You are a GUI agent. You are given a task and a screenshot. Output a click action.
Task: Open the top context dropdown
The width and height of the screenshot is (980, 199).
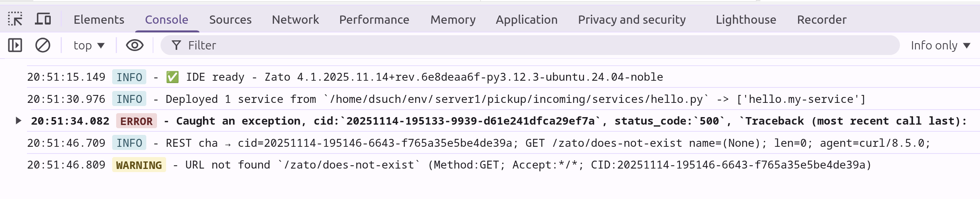click(89, 45)
